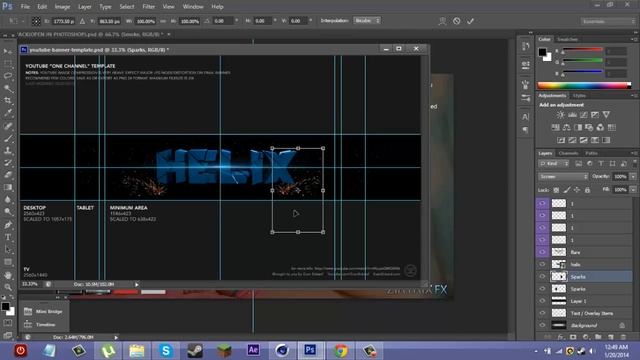
Task: Open the Color panel flyout menu
Action: (634, 40)
